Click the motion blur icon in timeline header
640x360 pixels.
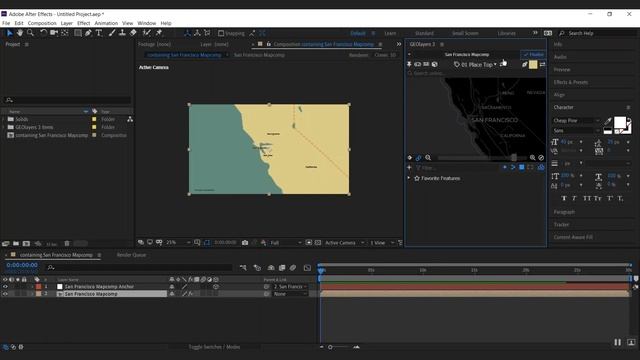pyautogui.click(x=293, y=268)
